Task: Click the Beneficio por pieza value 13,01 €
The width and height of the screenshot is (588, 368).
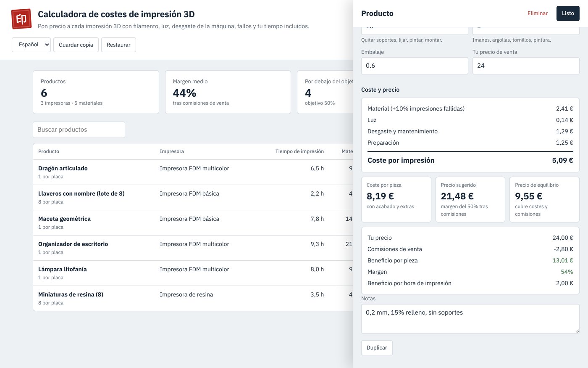Action: pyautogui.click(x=563, y=260)
